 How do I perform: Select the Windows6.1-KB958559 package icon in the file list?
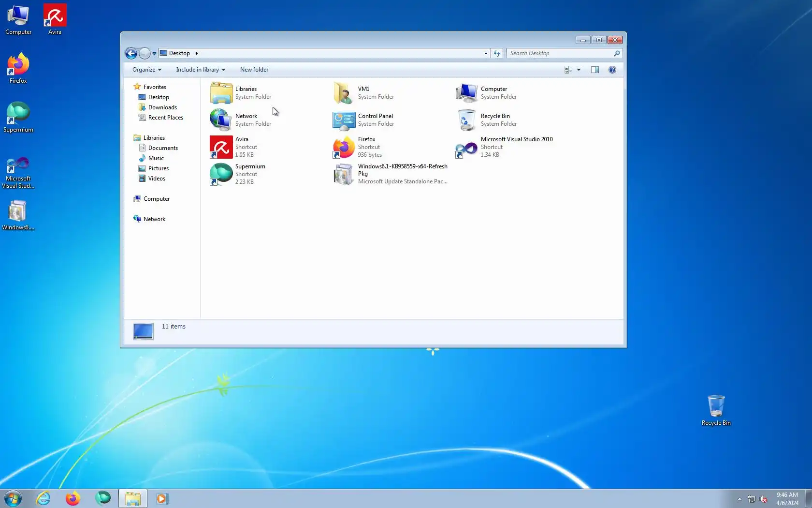tap(344, 174)
